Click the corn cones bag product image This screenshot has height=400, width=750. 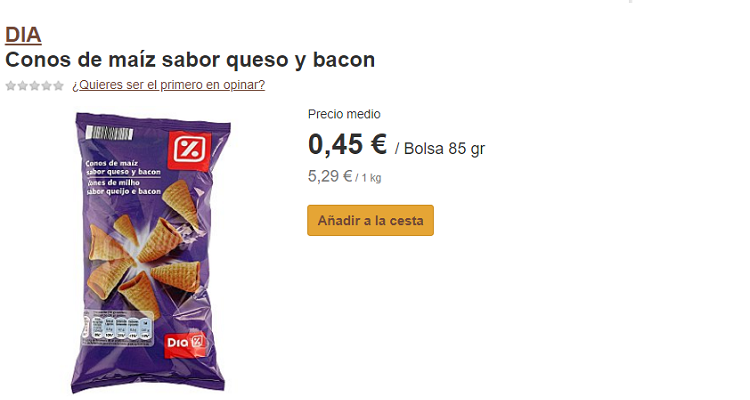point(150,253)
